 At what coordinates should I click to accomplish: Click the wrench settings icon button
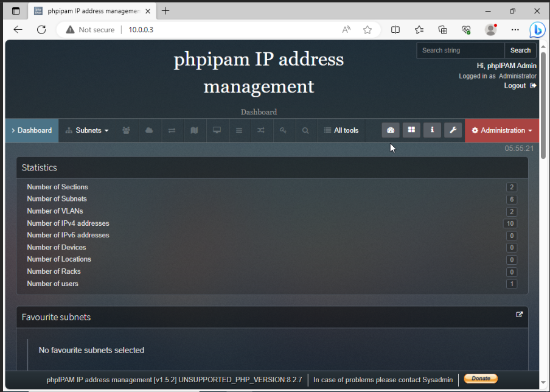tap(453, 130)
